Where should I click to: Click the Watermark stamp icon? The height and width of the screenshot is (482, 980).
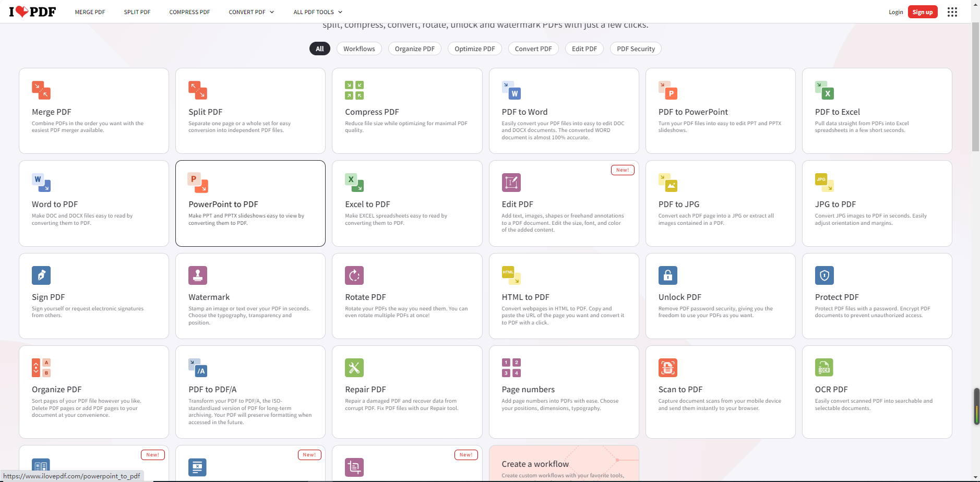pyautogui.click(x=198, y=275)
